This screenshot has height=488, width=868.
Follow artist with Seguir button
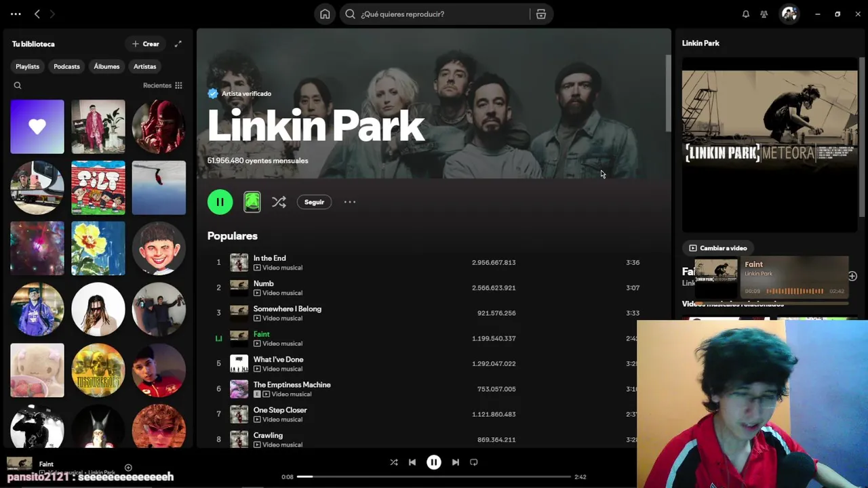pyautogui.click(x=314, y=202)
